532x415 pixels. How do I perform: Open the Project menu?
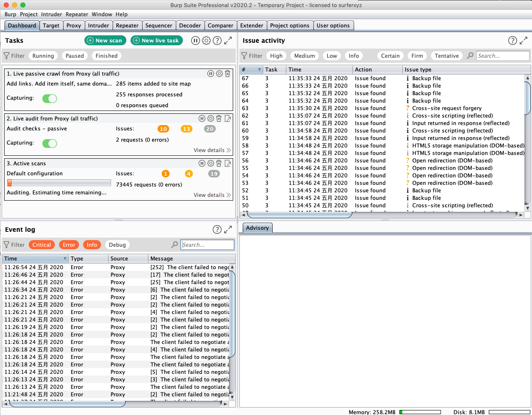click(29, 14)
